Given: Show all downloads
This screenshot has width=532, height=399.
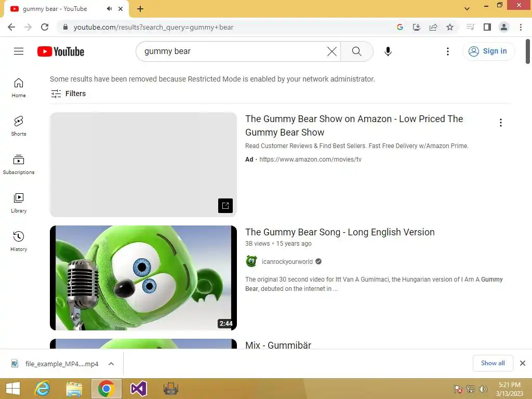Looking at the screenshot, I should [493, 363].
